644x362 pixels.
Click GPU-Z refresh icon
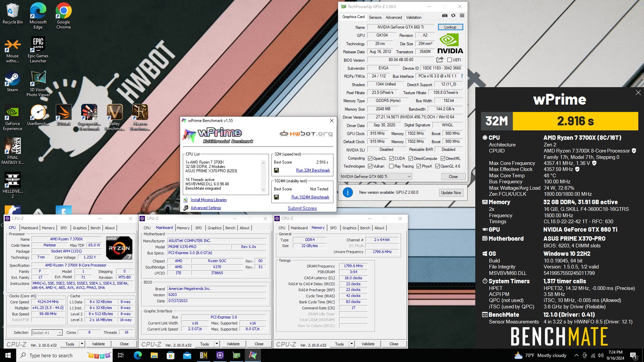tap(453, 16)
